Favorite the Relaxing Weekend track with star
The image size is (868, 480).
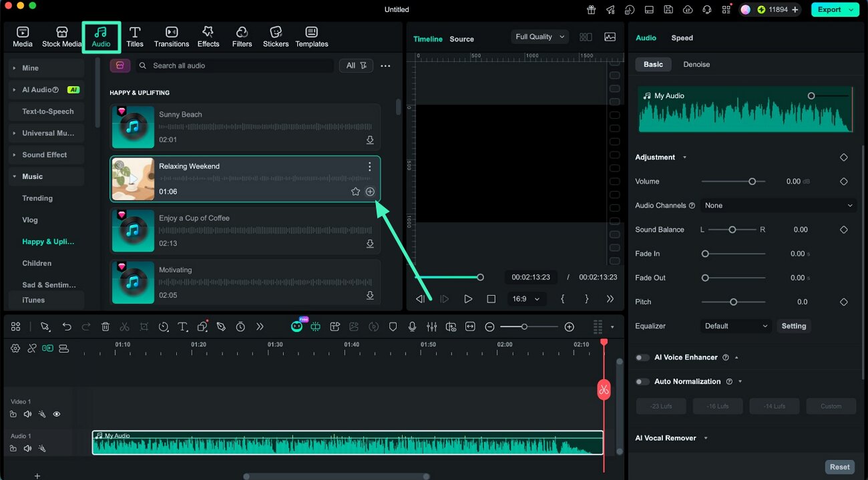[x=356, y=192]
